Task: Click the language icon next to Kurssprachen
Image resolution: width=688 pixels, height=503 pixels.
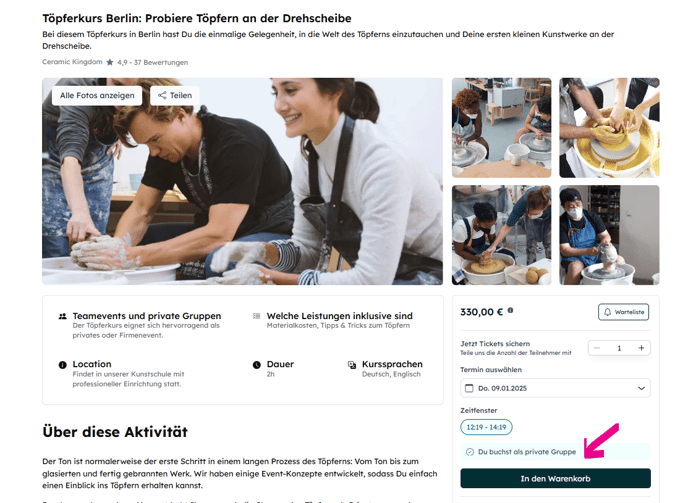Action: click(352, 365)
